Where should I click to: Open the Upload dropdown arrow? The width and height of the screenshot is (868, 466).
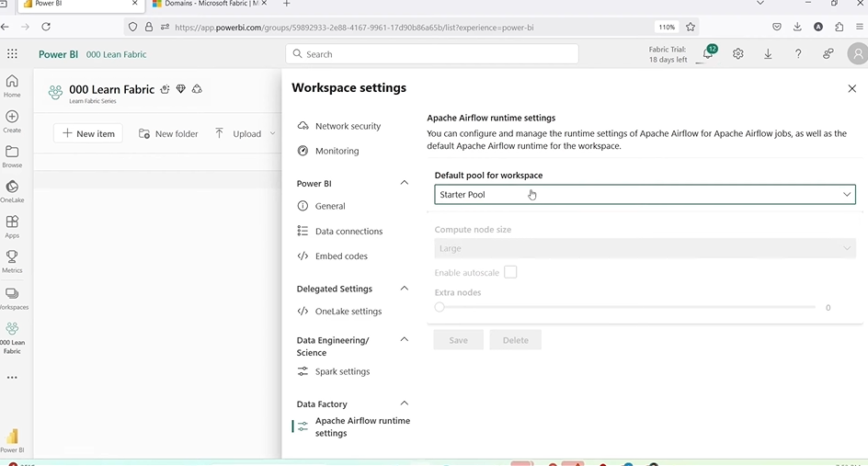click(272, 133)
